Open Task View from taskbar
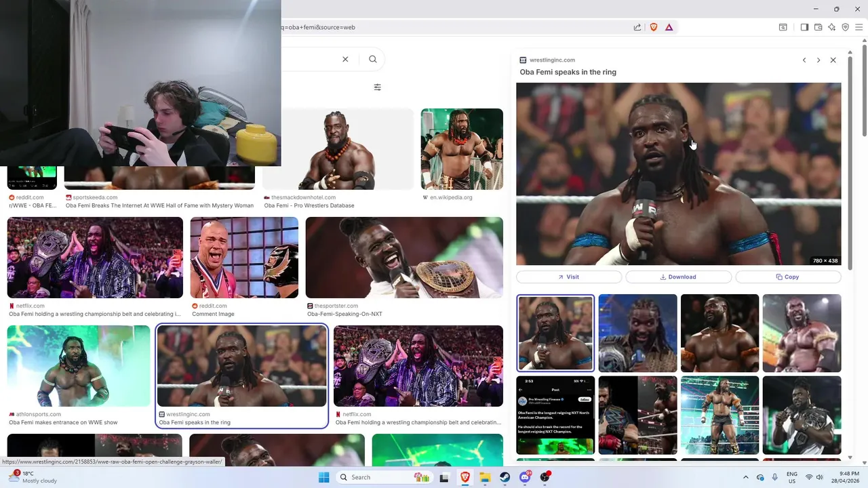This screenshot has height=488, width=868. 444,477
